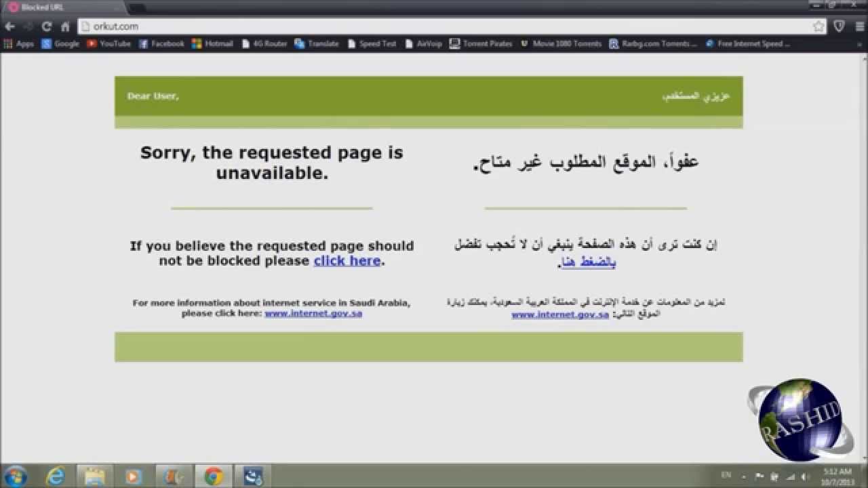Viewport: 868px width, 488px height.
Task: Reload the blocked page
Action: [x=47, y=26]
